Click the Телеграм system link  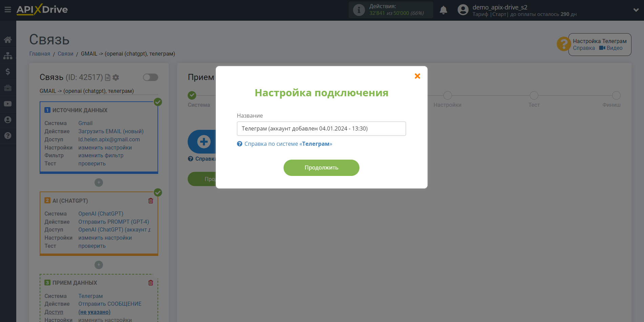[90, 296]
